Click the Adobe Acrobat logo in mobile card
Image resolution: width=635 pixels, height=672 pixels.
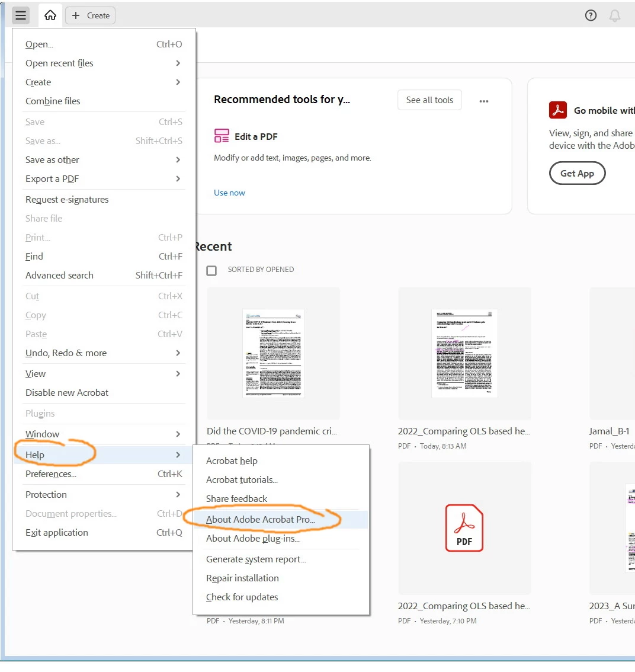(558, 110)
